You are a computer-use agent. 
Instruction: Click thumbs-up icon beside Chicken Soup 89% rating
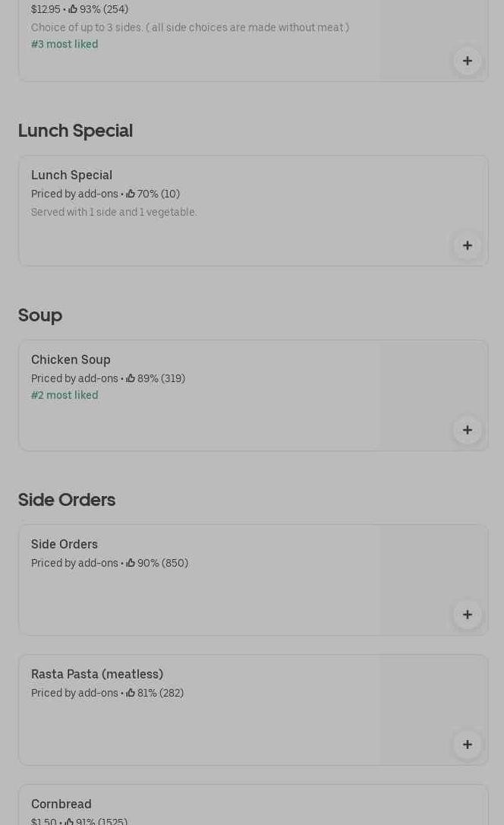click(131, 378)
